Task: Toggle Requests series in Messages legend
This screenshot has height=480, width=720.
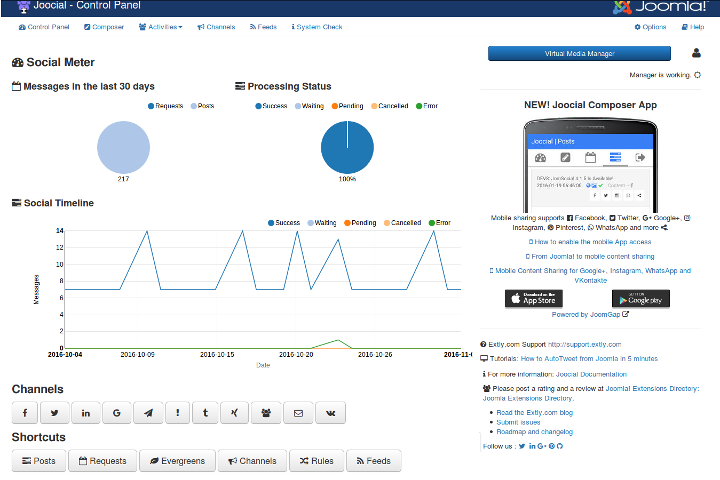Action: coord(165,106)
